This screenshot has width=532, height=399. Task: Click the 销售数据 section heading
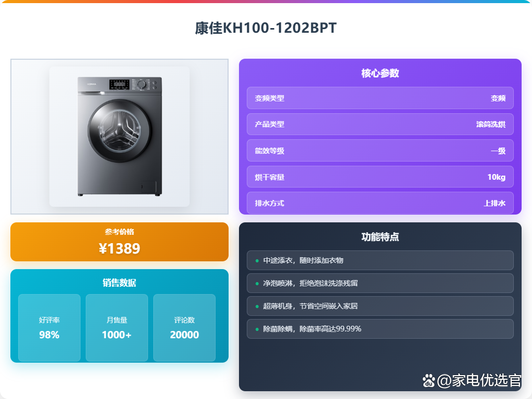(x=119, y=283)
